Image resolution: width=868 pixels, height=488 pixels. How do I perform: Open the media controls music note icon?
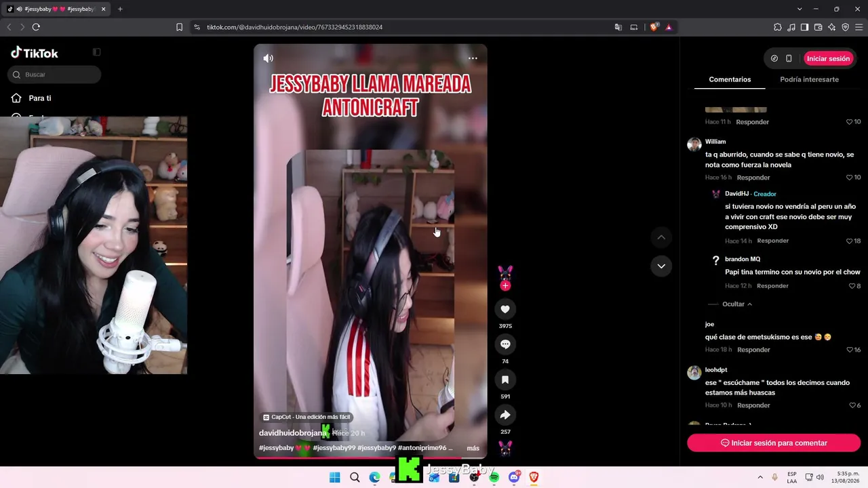791,27
